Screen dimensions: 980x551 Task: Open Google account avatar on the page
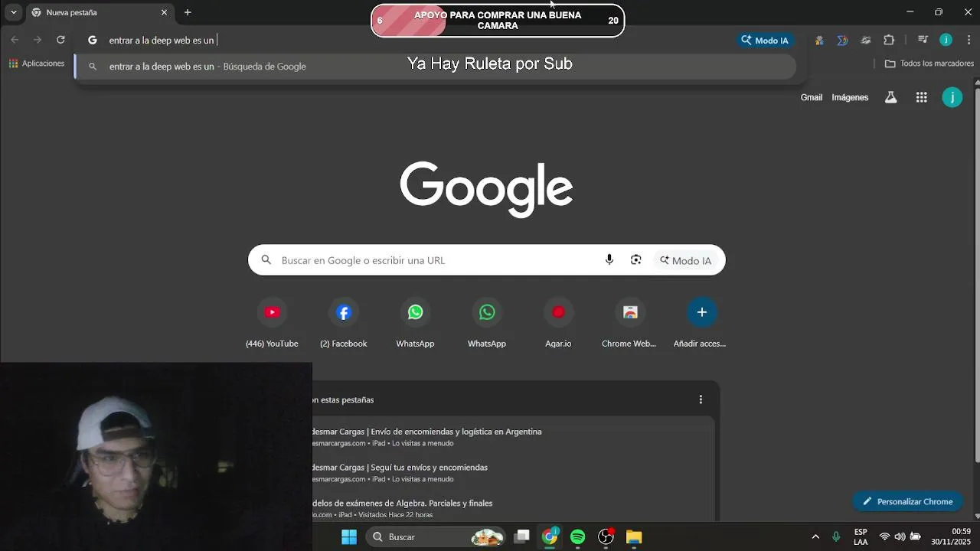(952, 97)
